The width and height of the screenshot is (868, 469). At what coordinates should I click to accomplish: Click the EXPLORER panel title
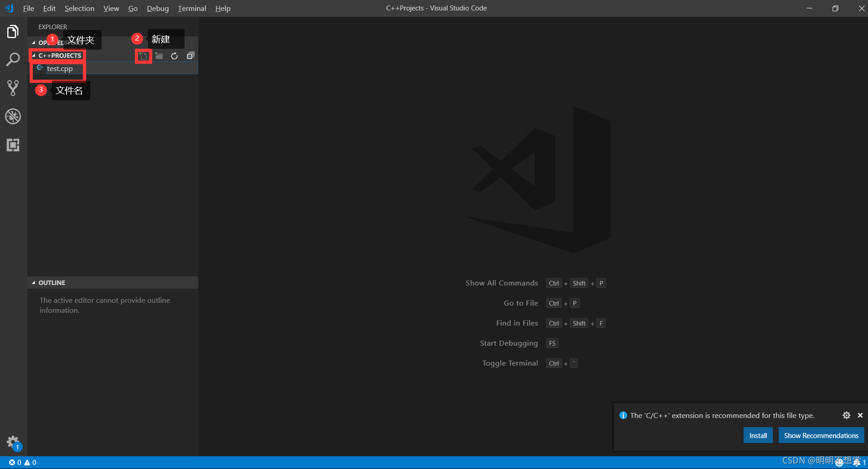pyautogui.click(x=52, y=27)
